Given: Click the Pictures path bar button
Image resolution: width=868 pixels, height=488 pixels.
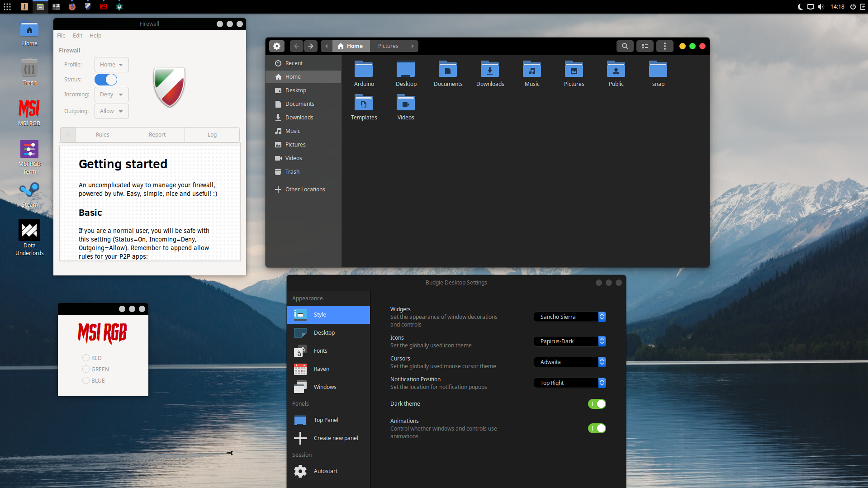Looking at the screenshot, I should 388,46.
